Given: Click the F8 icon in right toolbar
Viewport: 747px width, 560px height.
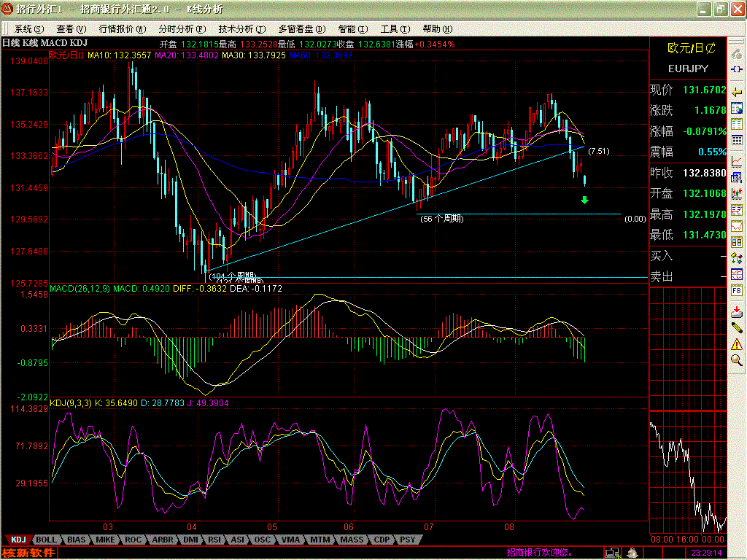Looking at the screenshot, I should point(737,290).
